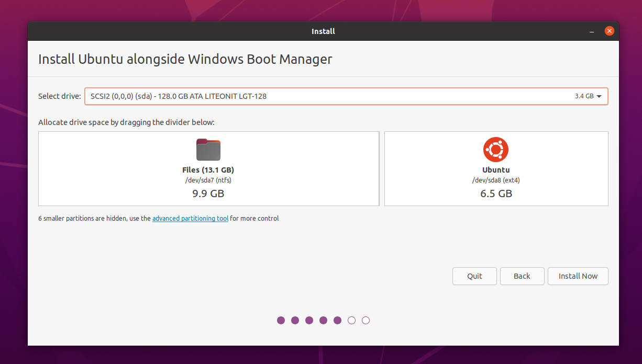Click the Files (13.1 GB) label
The height and width of the screenshot is (364, 642).
[x=208, y=170]
